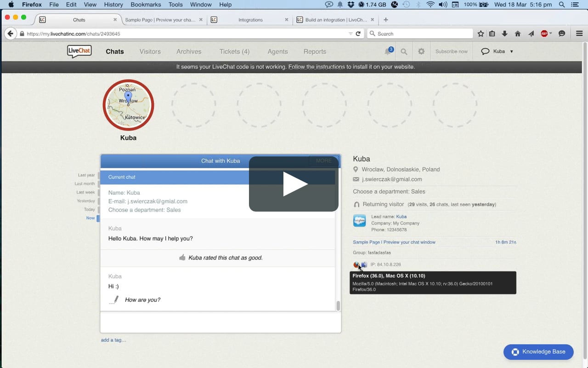Jump to Last year on chat timeline
The image size is (588, 368).
coord(86,175)
